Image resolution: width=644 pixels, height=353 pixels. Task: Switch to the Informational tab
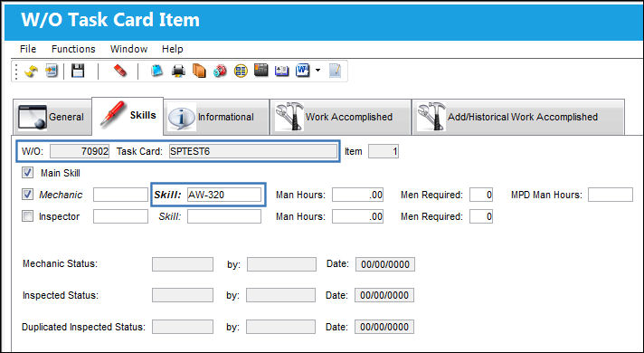(x=216, y=117)
